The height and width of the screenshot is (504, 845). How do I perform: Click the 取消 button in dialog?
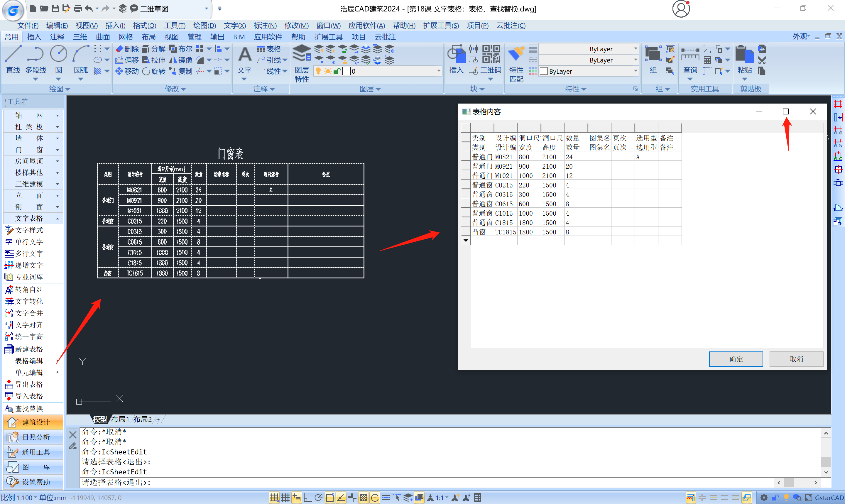click(x=796, y=359)
